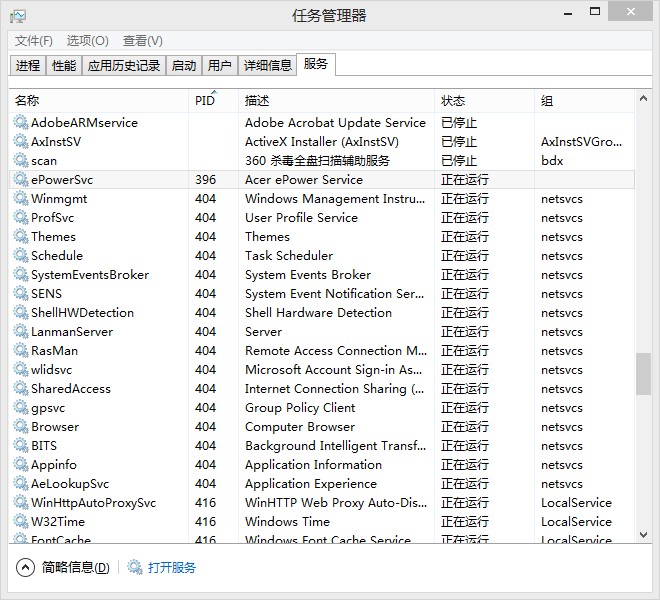Click the gear icon beside ePowerSvc service
The image size is (660, 600).
(x=21, y=180)
